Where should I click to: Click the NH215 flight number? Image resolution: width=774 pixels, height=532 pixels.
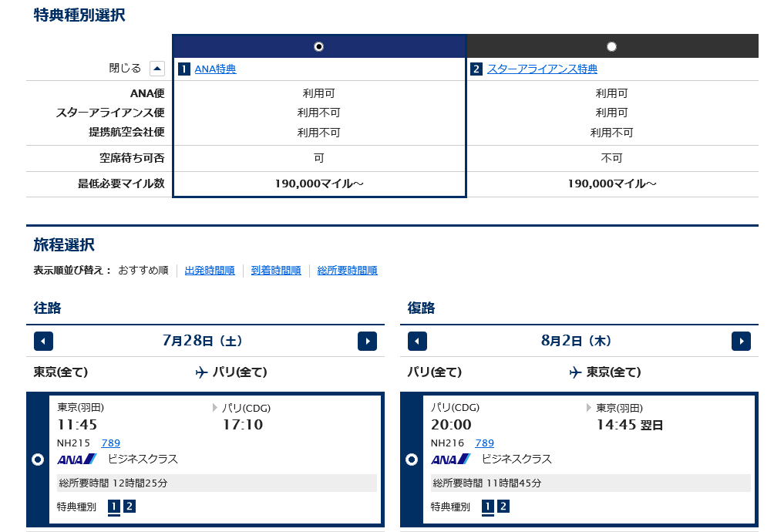click(x=73, y=443)
